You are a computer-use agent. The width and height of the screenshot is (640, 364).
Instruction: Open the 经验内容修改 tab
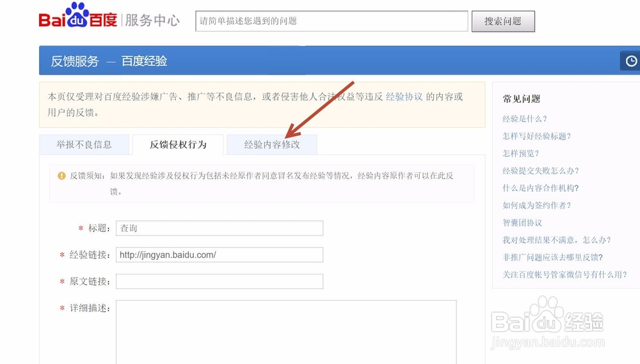pos(272,145)
